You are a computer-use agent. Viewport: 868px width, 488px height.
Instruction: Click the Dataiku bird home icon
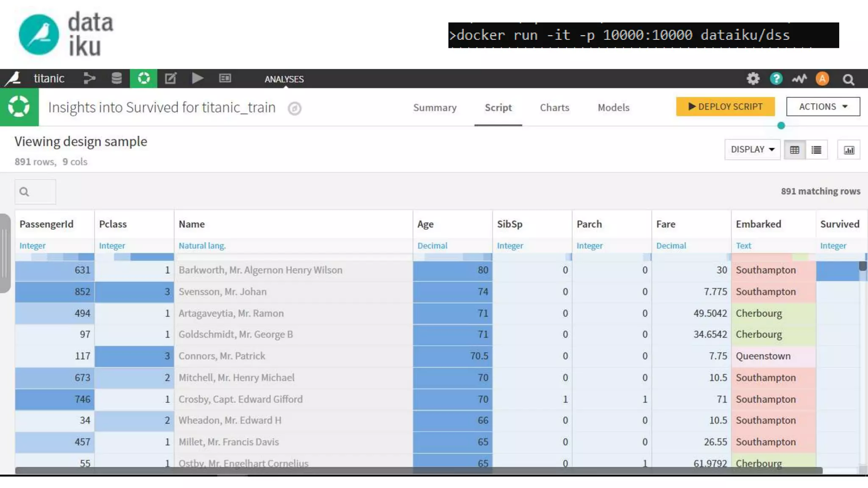[x=13, y=79]
